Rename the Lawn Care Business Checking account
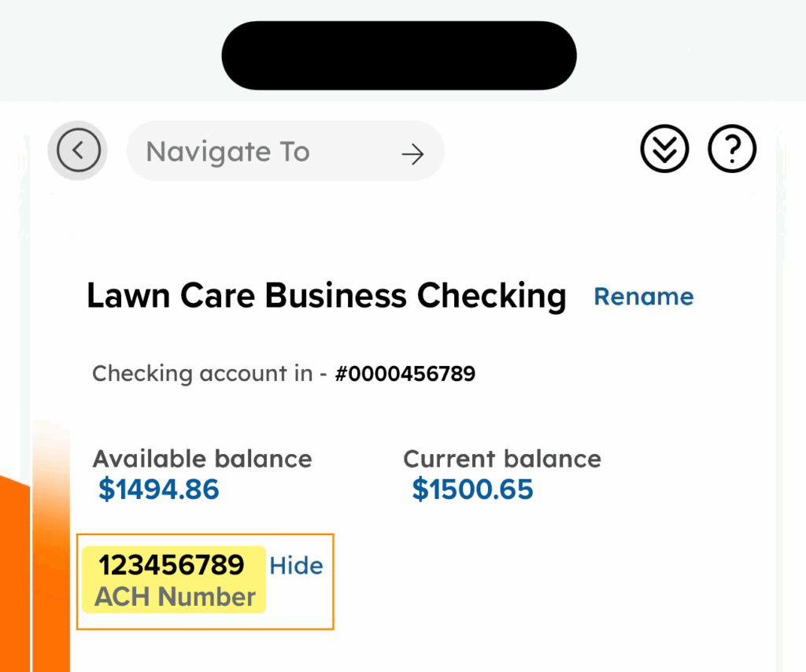Viewport: 806px width, 672px height. click(x=643, y=297)
